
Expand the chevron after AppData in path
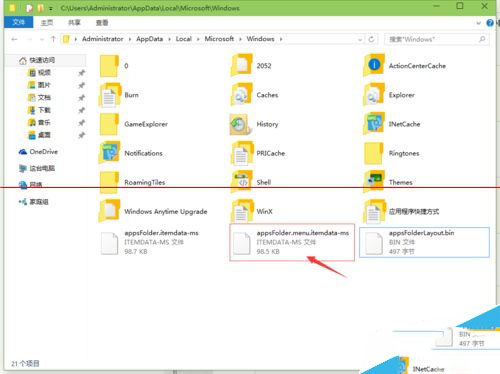pyautogui.click(x=169, y=39)
